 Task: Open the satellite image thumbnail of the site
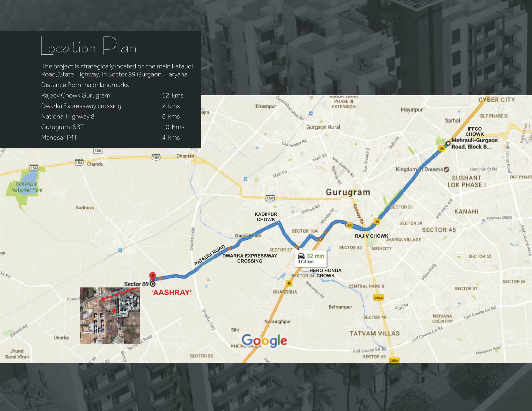click(110, 316)
